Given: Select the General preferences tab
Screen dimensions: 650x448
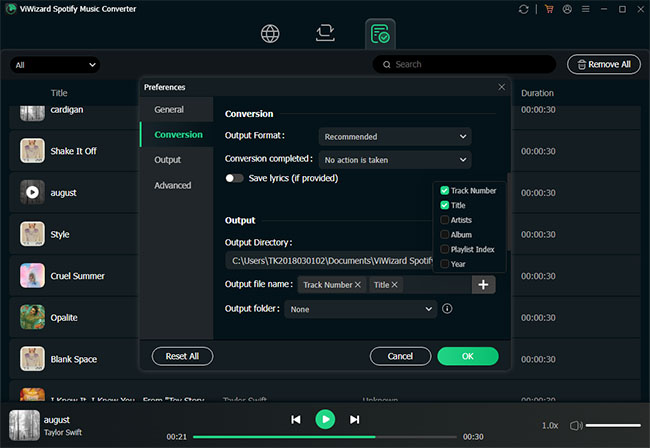Looking at the screenshot, I should (177, 109).
